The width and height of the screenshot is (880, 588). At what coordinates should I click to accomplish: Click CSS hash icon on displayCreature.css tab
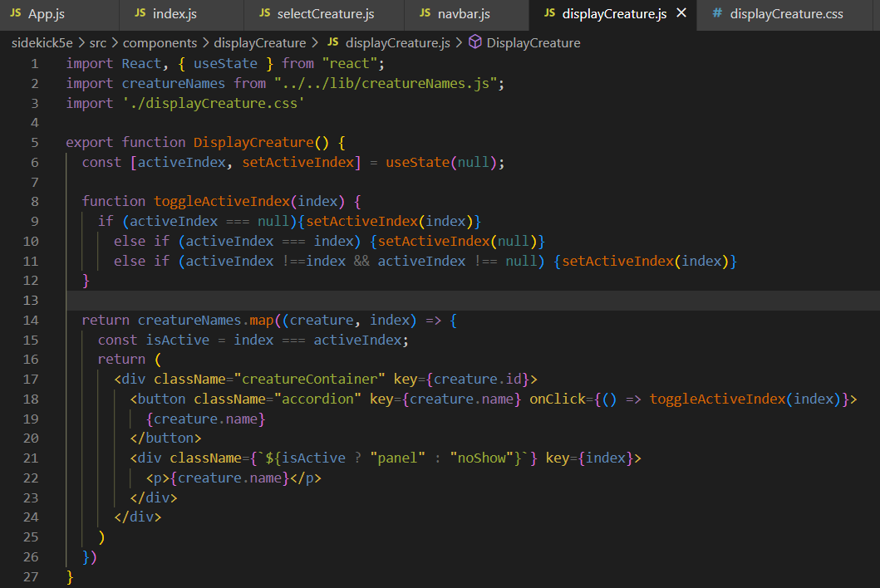coord(716,13)
